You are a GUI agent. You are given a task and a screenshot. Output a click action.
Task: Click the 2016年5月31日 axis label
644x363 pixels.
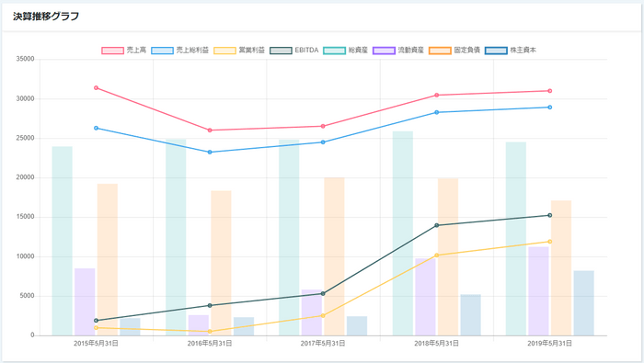(210, 344)
